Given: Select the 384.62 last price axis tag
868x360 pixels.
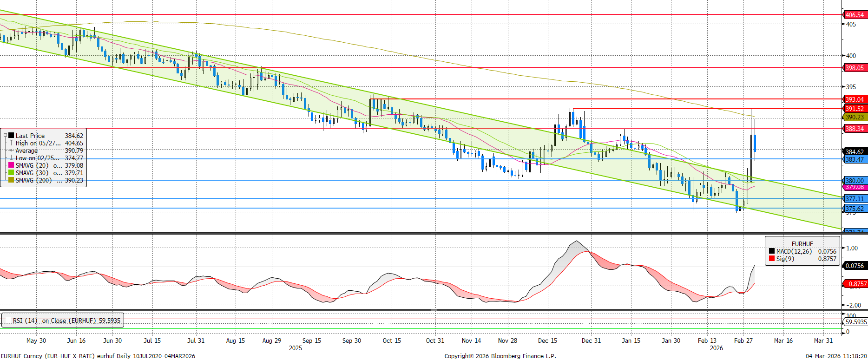Looking at the screenshot, I should click(855, 152).
